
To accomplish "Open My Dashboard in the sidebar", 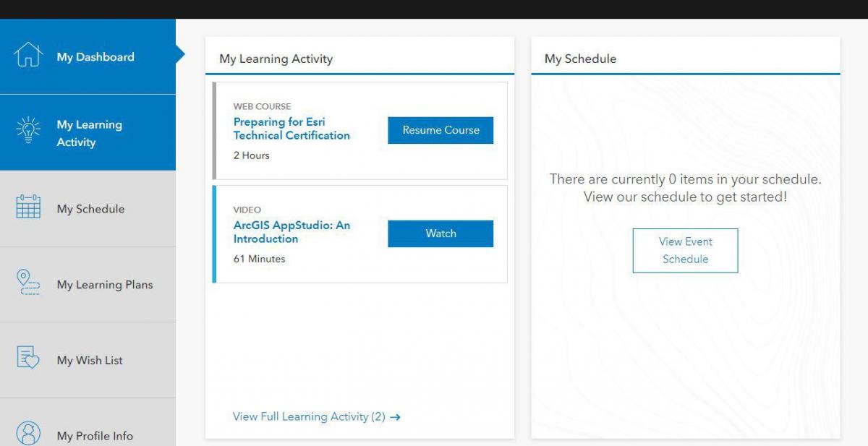I will tap(88, 56).
